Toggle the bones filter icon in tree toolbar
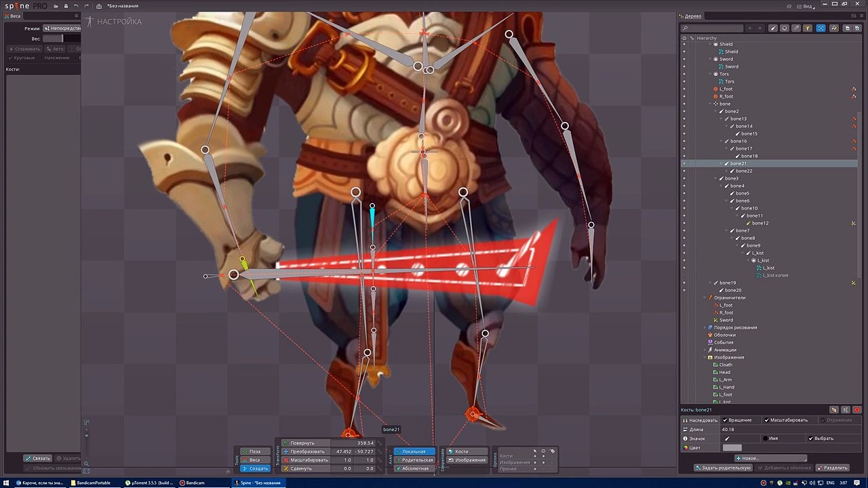 click(x=773, y=28)
